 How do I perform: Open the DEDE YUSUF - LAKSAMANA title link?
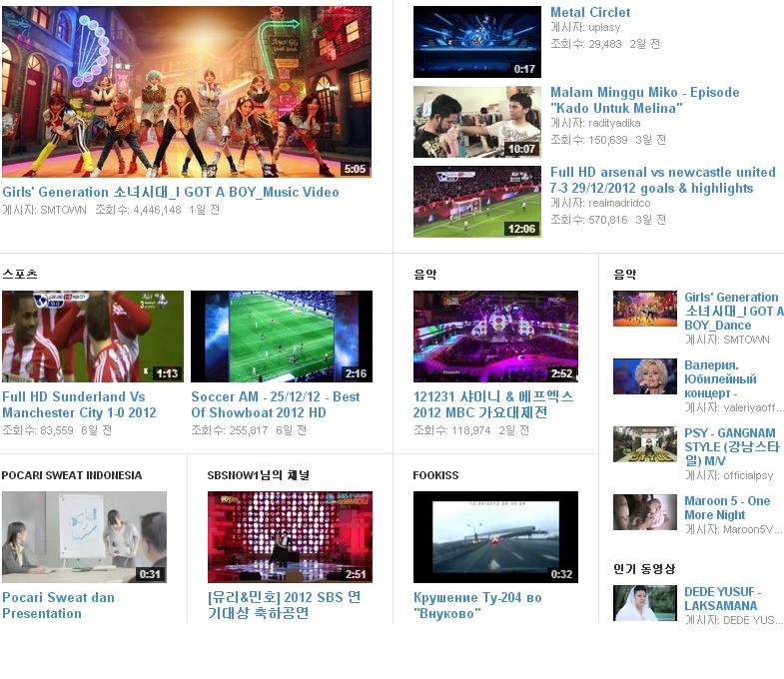(722, 598)
